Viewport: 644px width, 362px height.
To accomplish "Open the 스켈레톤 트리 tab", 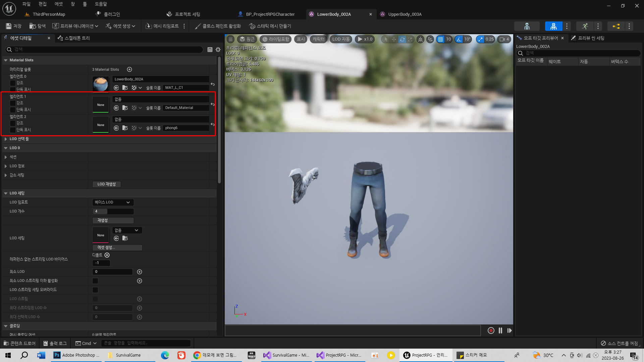I will pyautogui.click(x=77, y=38).
